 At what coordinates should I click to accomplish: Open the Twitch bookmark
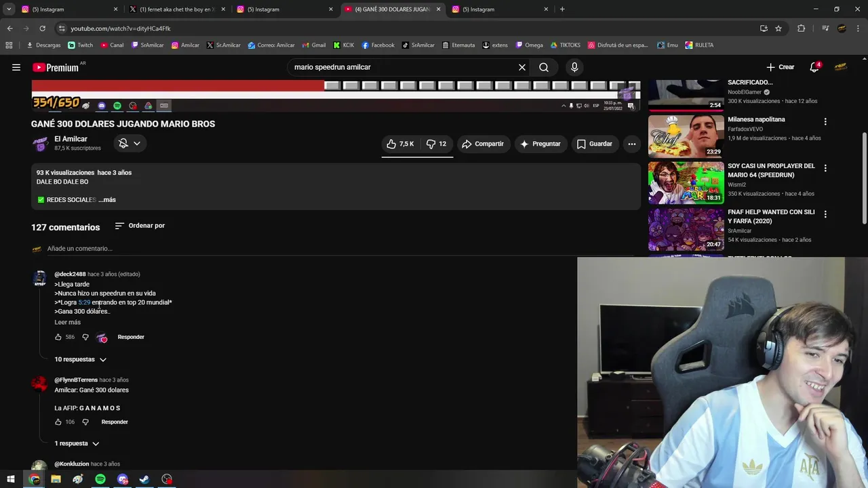tap(80, 45)
